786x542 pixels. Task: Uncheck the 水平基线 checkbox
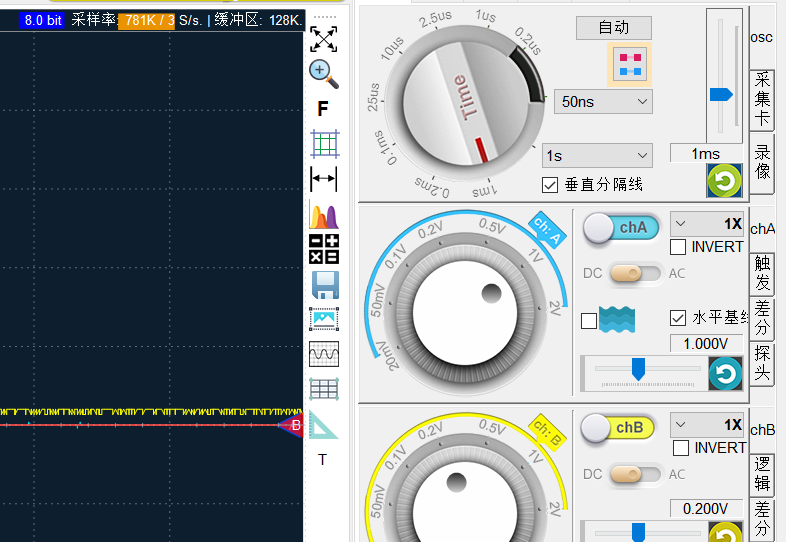(x=678, y=318)
